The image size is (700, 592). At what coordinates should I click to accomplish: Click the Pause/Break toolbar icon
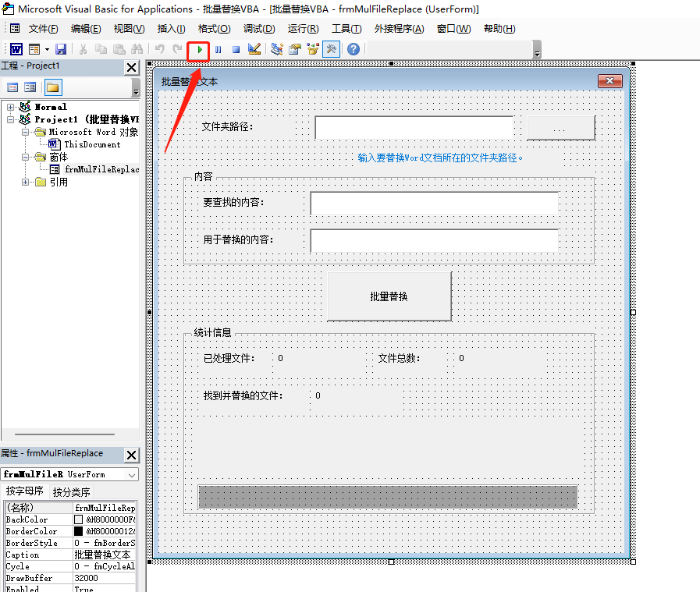click(x=217, y=50)
